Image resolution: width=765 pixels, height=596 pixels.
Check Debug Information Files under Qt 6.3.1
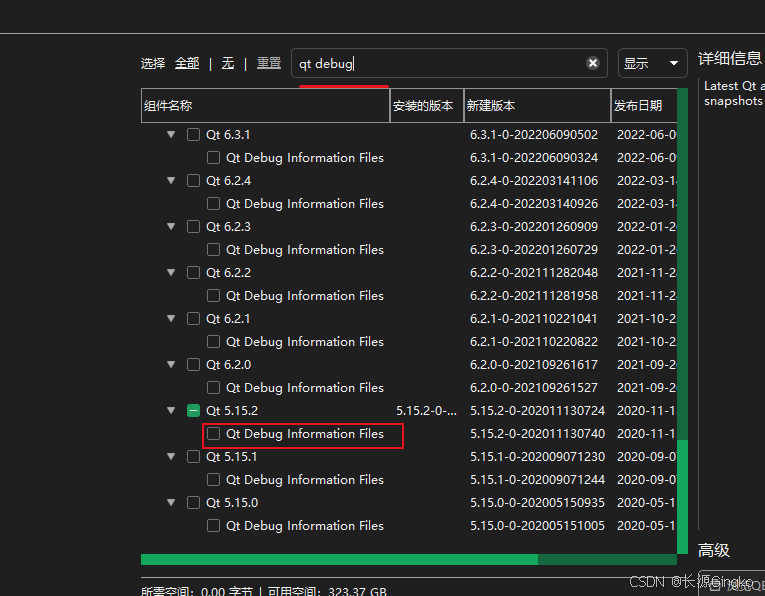tap(213, 158)
